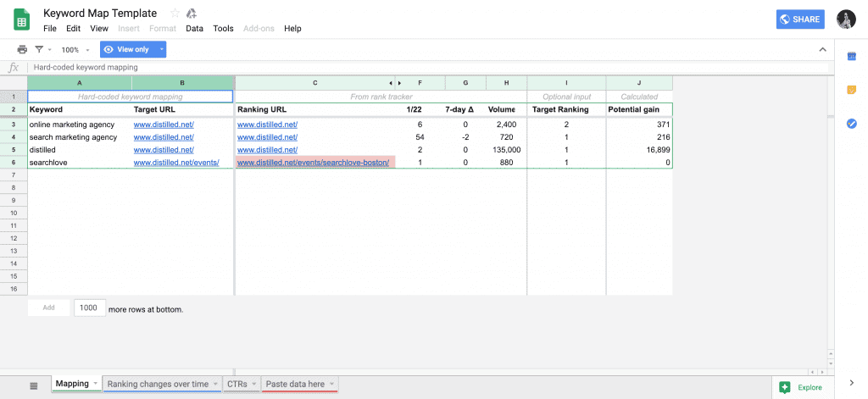Click the Drive move-to-folder icon beside title
The height and width of the screenshot is (399, 868).
192,14
